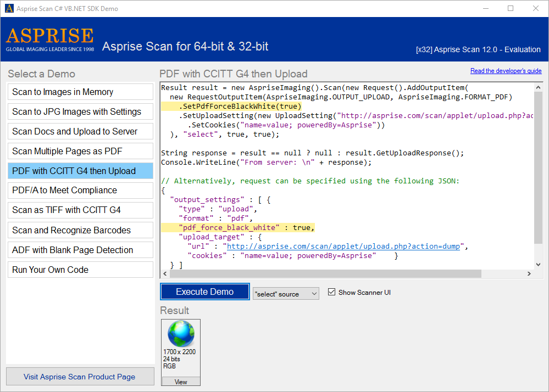Open the scanner source dropdown
Image resolution: width=549 pixels, height=392 pixels.
click(285, 293)
